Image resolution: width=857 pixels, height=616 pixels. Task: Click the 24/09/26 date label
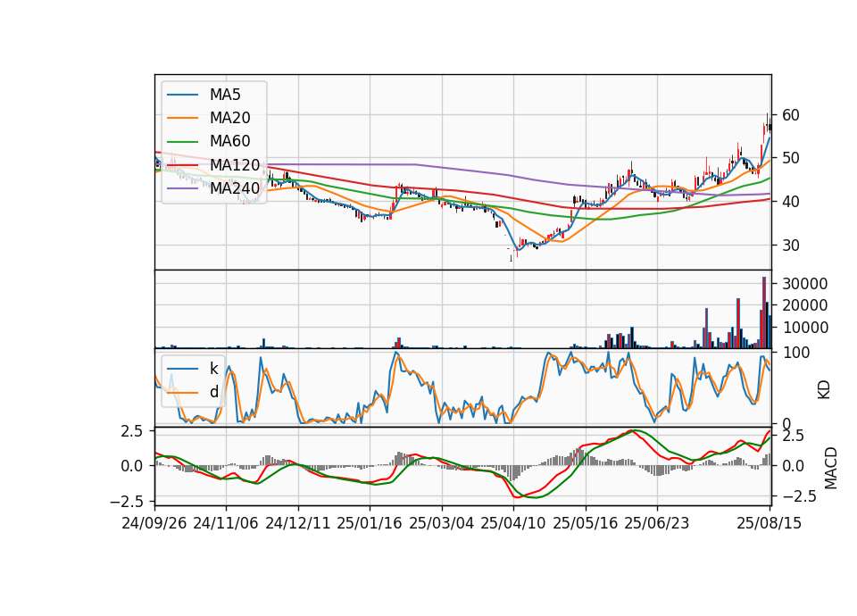pos(154,523)
